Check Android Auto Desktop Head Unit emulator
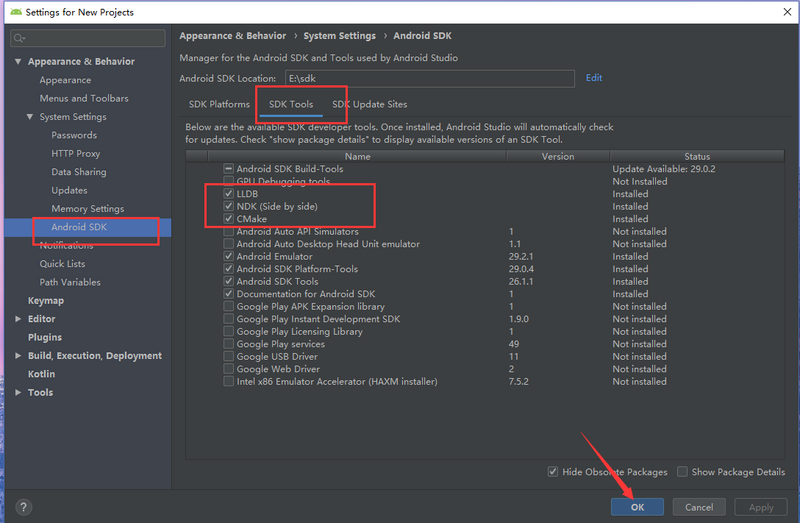This screenshot has width=800, height=523. pos(229,244)
